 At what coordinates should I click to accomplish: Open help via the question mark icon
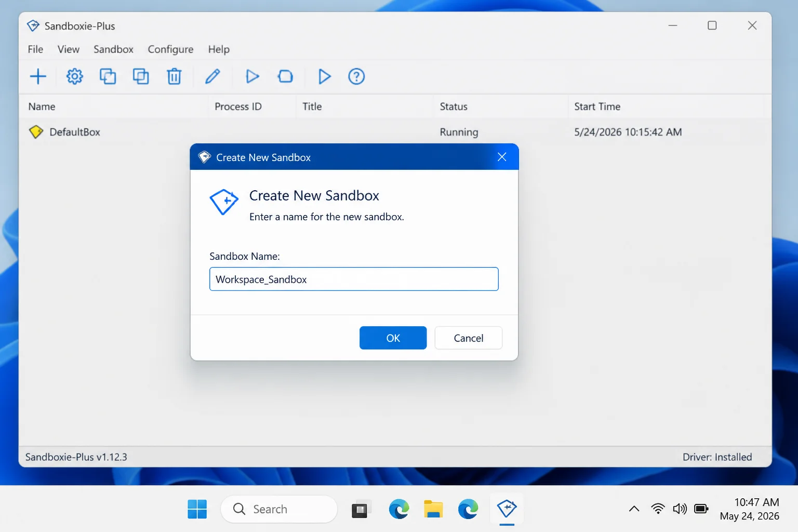click(x=356, y=76)
